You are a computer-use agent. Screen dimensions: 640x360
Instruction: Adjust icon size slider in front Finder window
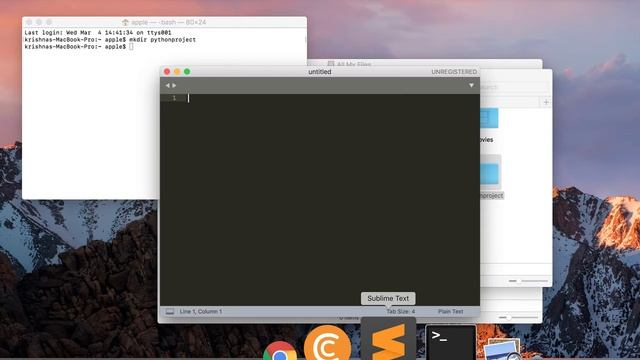(528, 281)
